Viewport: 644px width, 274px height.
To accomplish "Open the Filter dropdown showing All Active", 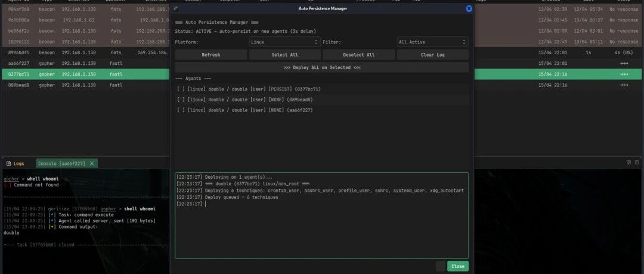I will coord(432,42).
